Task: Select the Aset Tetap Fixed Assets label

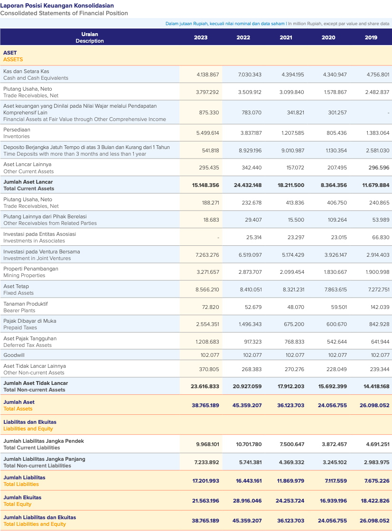Action: click(19, 289)
